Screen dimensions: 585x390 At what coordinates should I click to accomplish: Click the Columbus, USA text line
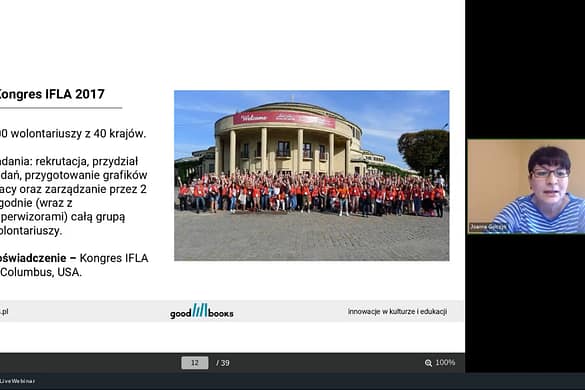[x=41, y=272]
